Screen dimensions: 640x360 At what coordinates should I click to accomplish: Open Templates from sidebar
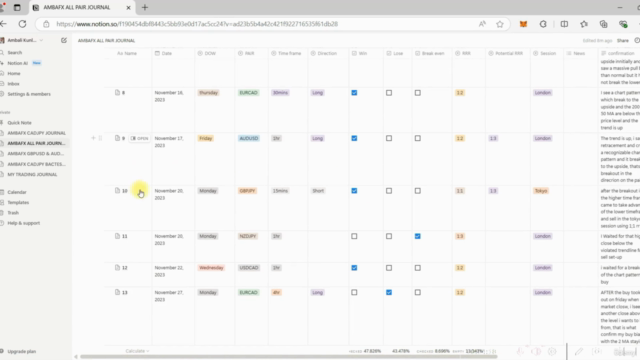coord(18,202)
